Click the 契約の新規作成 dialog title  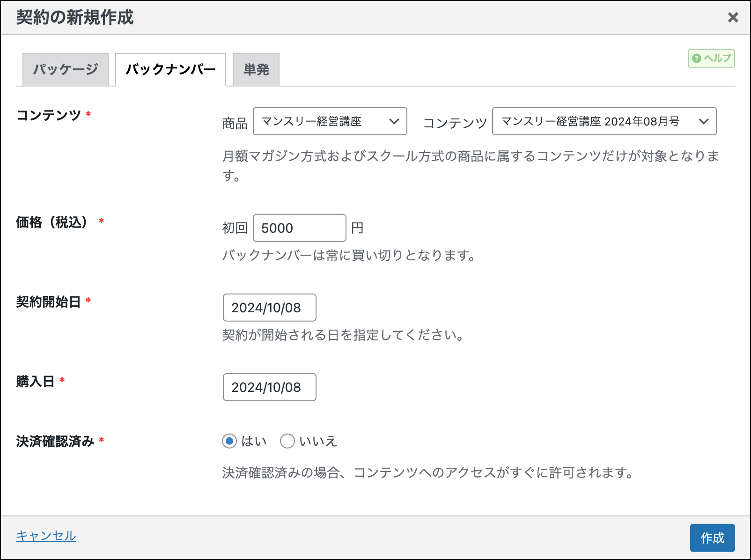[x=75, y=18]
